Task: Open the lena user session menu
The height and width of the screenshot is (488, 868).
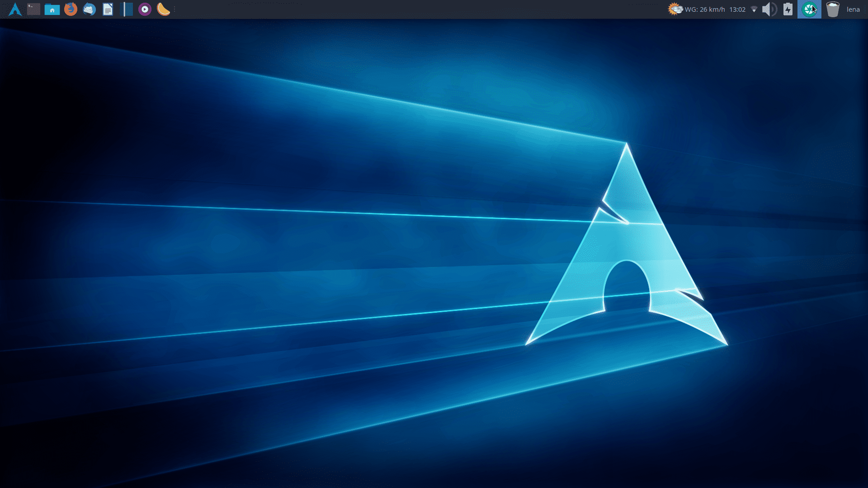Action: coord(853,9)
